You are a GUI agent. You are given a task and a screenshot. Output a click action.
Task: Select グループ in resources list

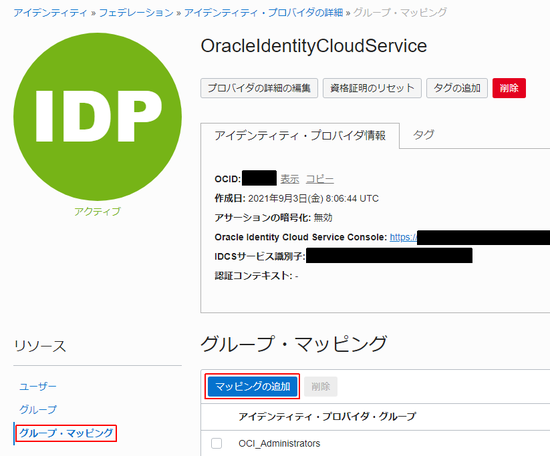point(38,409)
